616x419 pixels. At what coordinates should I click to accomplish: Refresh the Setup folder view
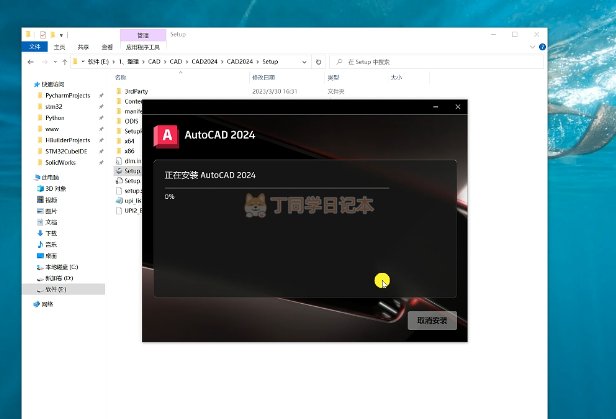tap(319, 62)
